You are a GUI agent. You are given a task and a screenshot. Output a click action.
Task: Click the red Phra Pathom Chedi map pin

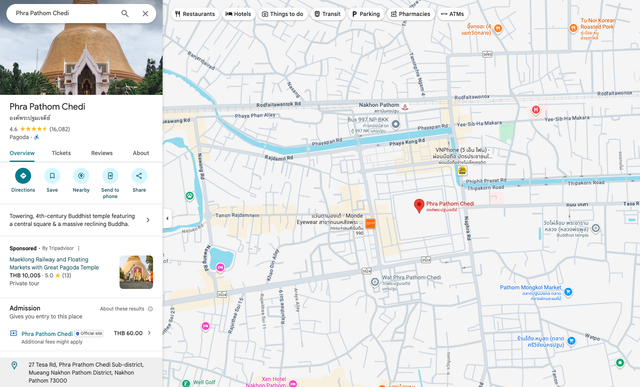point(419,206)
